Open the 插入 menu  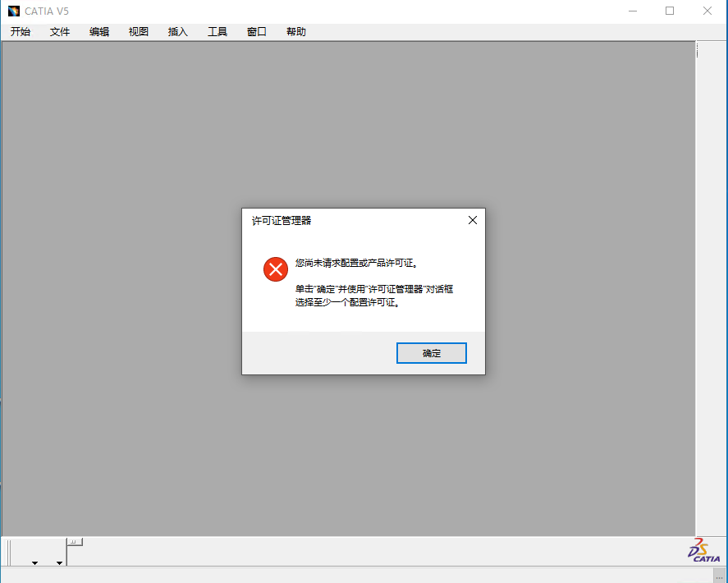[178, 32]
